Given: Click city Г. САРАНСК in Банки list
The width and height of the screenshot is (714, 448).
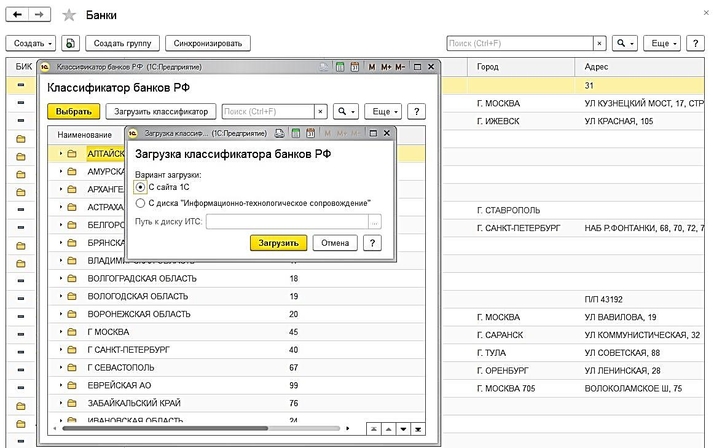Looking at the screenshot, I should [500, 335].
